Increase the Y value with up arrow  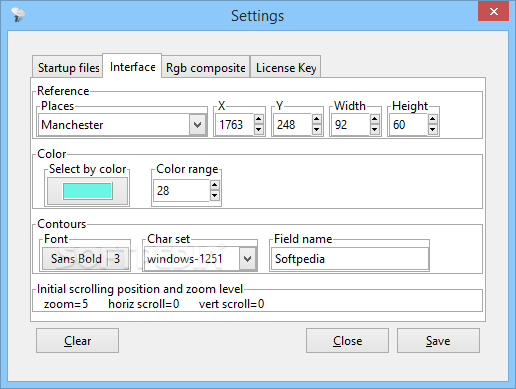click(317, 119)
